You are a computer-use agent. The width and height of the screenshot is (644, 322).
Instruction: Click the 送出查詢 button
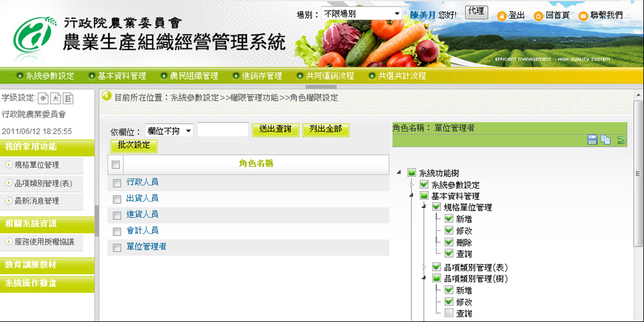275,130
